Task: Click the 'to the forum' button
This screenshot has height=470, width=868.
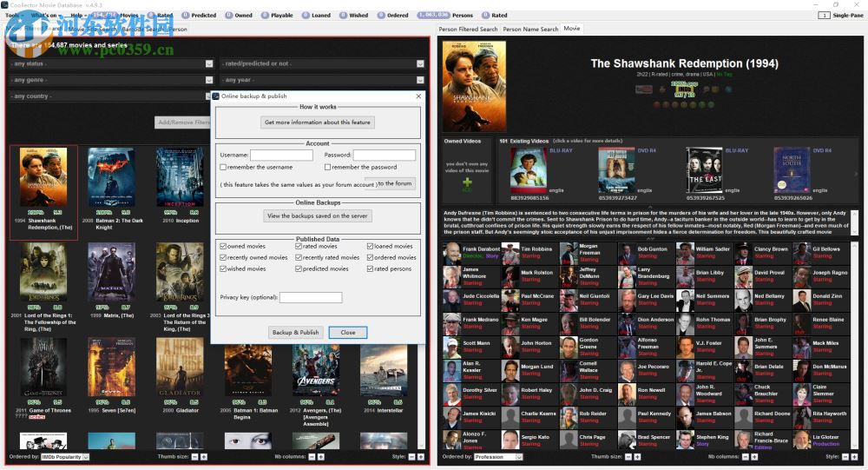Action: [395, 183]
